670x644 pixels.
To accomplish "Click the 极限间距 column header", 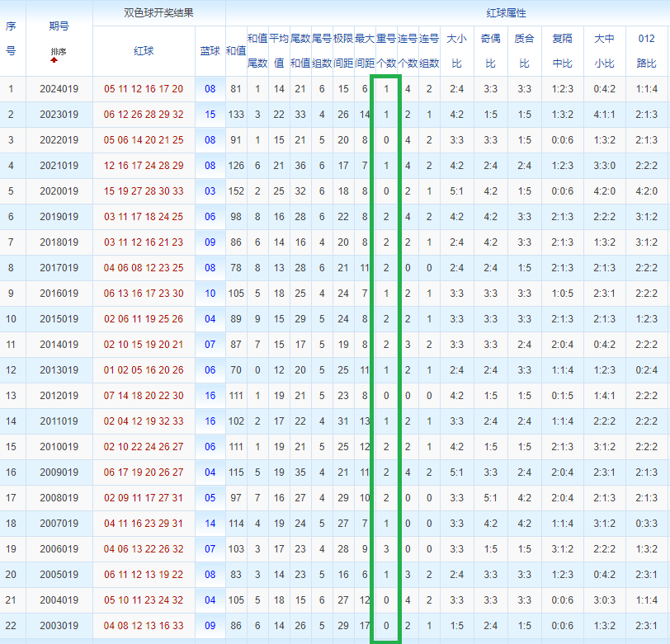I will click(343, 51).
